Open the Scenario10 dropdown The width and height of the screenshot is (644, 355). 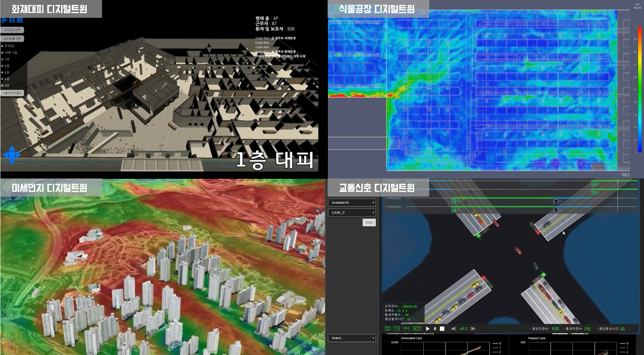[x=352, y=203]
